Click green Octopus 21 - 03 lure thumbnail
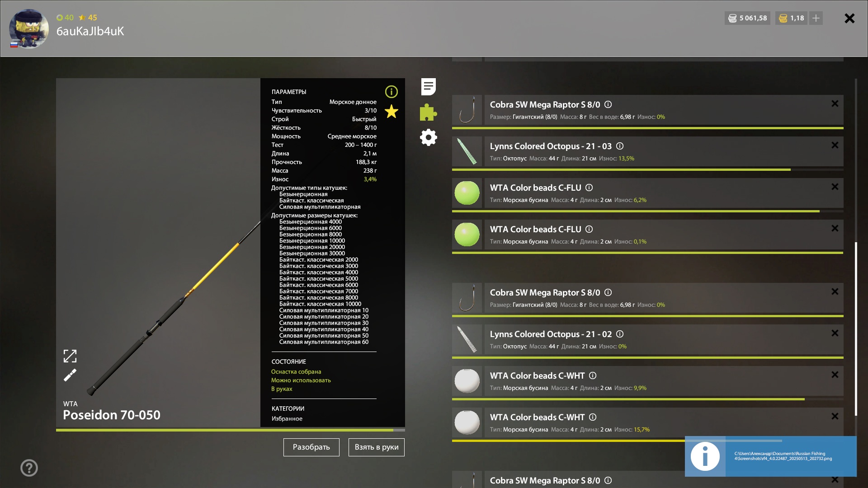Screen dimensions: 868x488 [467, 151]
